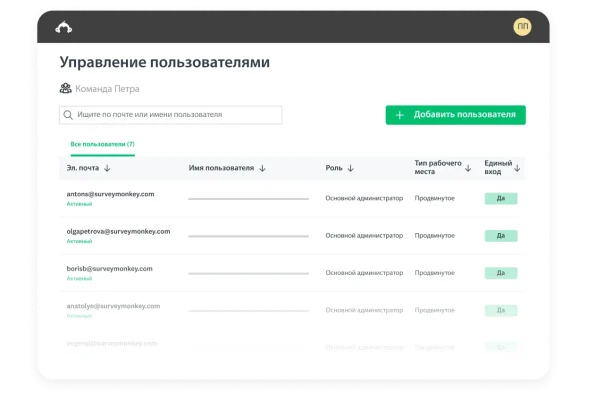Image resolution: width=604 pixels, height=400 pixels.
Task: Sort by Эл. почта column arrow
Action: pos(107,168)
